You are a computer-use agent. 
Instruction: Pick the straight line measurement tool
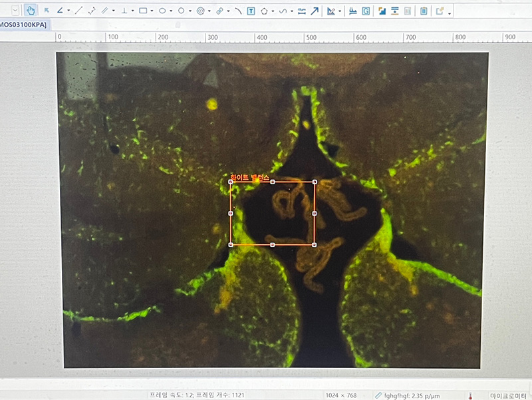pos(78,11)
